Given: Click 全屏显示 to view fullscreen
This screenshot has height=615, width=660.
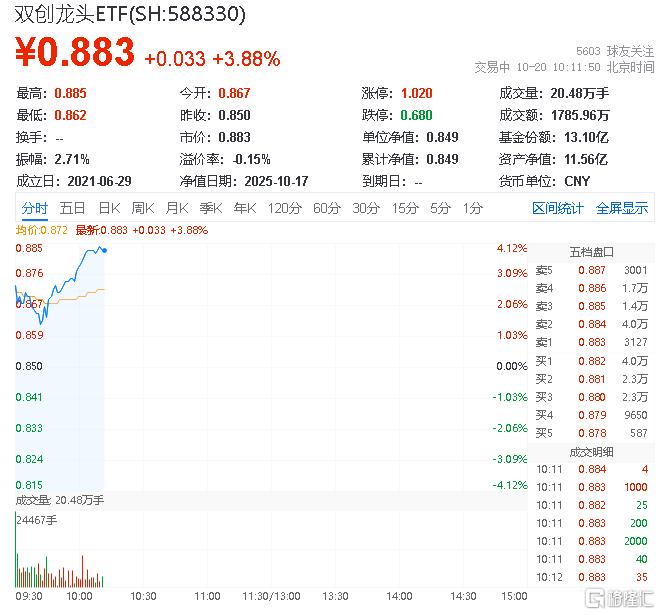Looking at the screenshot, I should point(622,208).
